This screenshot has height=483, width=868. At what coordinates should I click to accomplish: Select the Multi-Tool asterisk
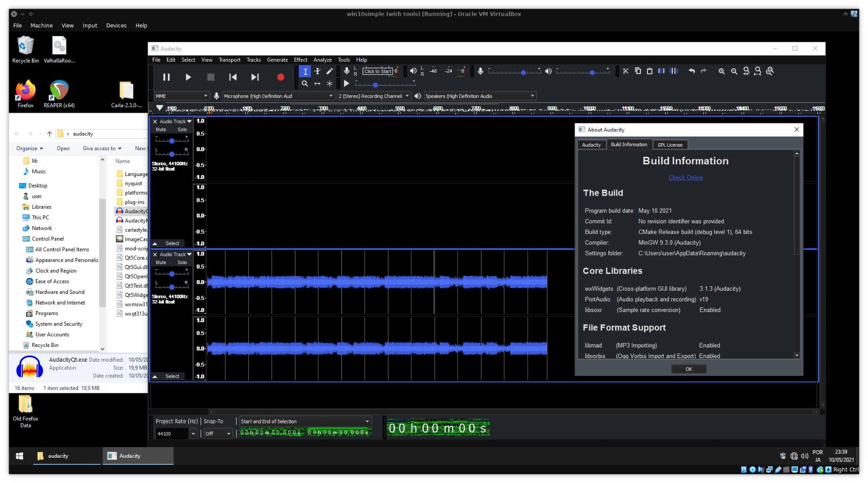[x=329, y=83]
